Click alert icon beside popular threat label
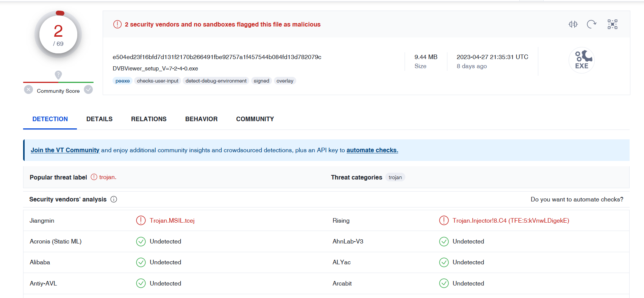Viewport: 644px width, 298px height. [x=94, y=177]
